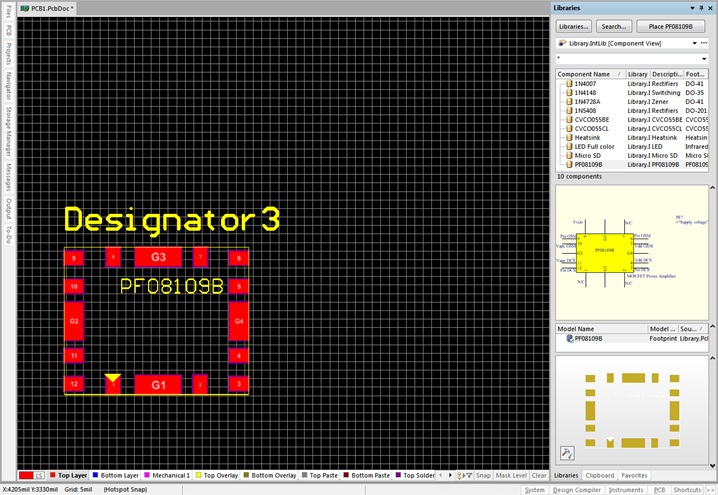Close the Libraries panel

[x=710, y=8]
